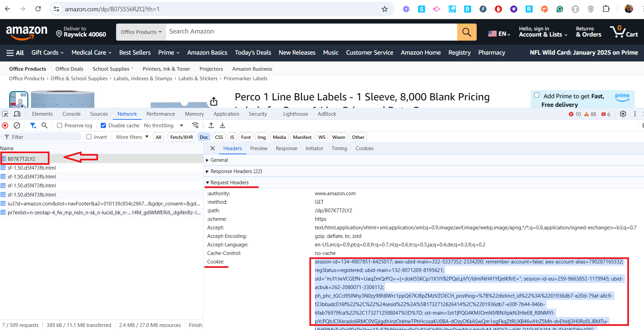The image size is (644, 330).
Task: Click the Amazon logo
Action: point(27,32)
